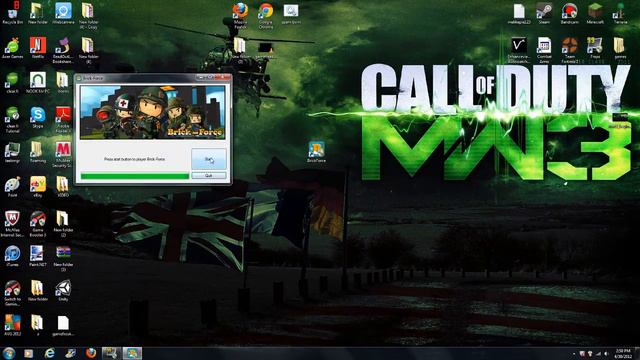This screenshot has width=640, height=360.
Task: Open the Paint desktop shortcut
Action: pyautogui.click(x=12, y=187)
